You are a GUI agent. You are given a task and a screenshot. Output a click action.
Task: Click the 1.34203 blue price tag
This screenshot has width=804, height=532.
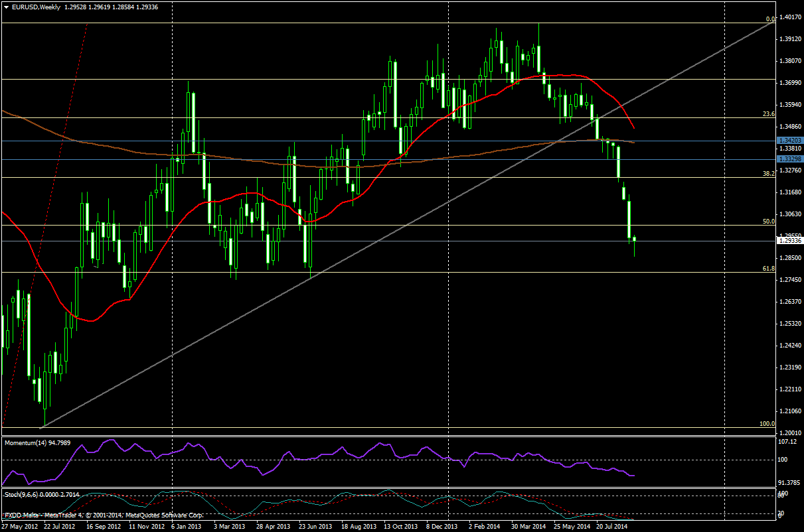[789, 141]
